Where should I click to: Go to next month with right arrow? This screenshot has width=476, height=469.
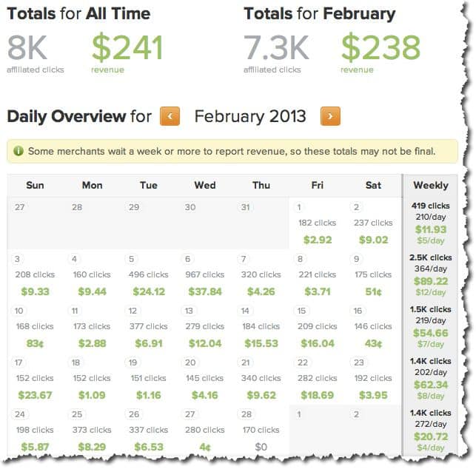(330, 116)
